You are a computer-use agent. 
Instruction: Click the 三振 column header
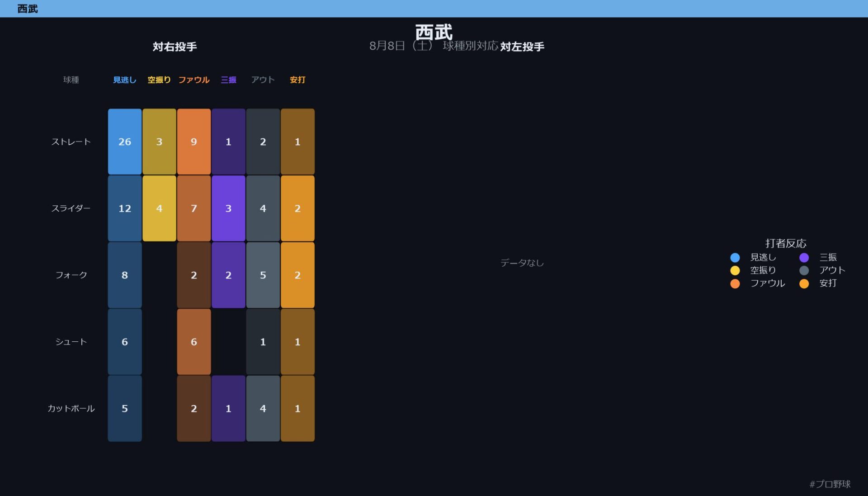coord(228,80)
